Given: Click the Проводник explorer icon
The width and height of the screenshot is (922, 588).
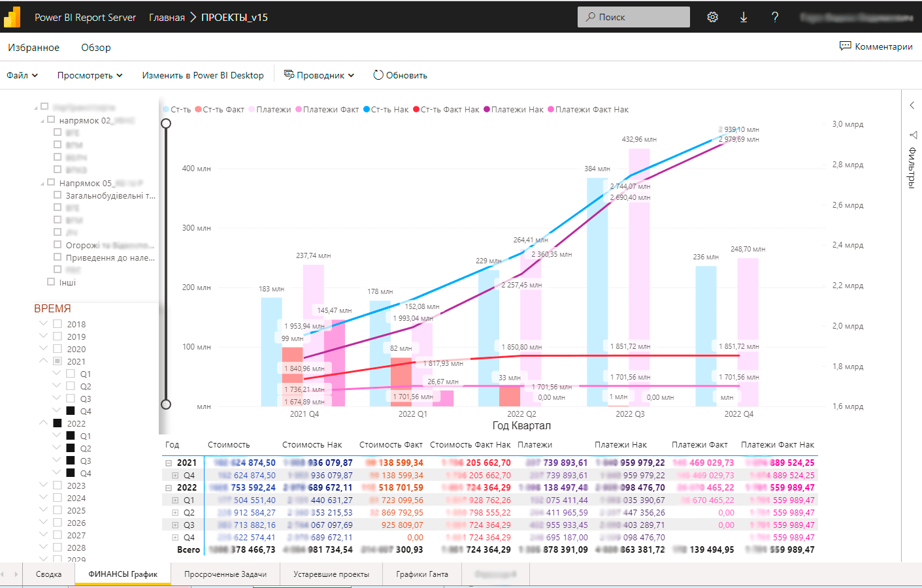Looking at the screenshot, I should pyautogui.click(x=289, y=75).
